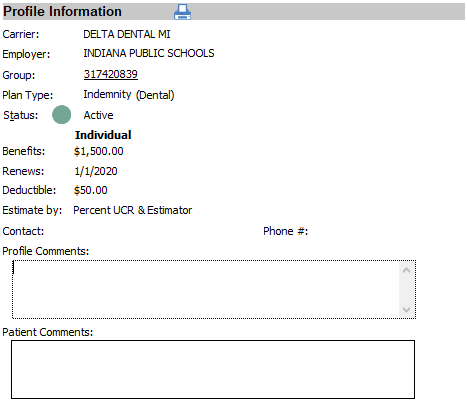
Task: Open group number 317420839 link
Action: tap(111, 74)
